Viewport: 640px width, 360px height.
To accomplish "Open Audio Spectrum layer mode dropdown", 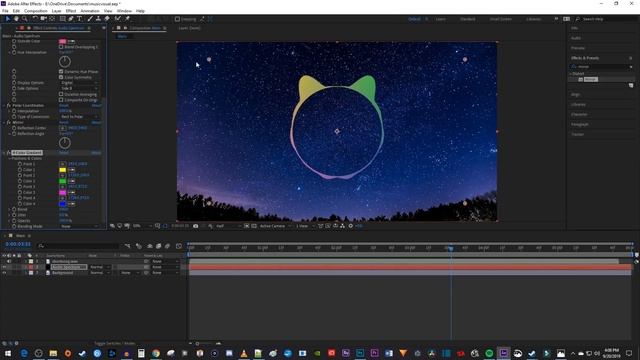I will (100, 267).
